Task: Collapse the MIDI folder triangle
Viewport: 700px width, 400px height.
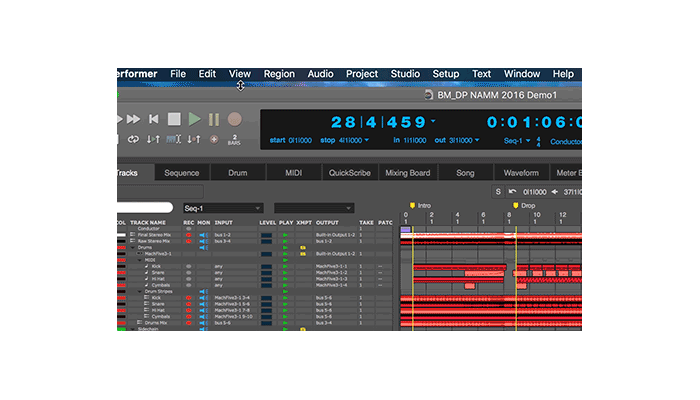Action: tap(140, 260)
